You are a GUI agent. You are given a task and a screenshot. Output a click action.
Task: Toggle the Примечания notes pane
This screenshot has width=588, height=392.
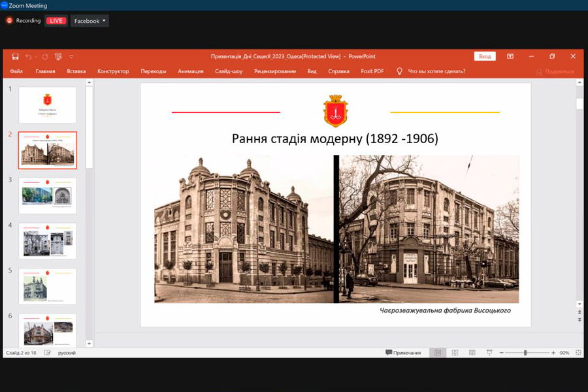(403, 353)
